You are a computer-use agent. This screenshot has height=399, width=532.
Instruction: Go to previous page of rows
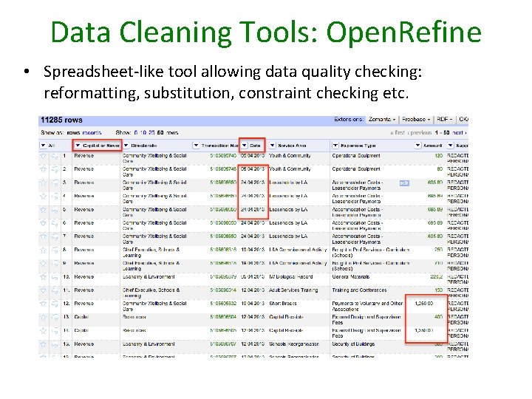click(420, 133)
